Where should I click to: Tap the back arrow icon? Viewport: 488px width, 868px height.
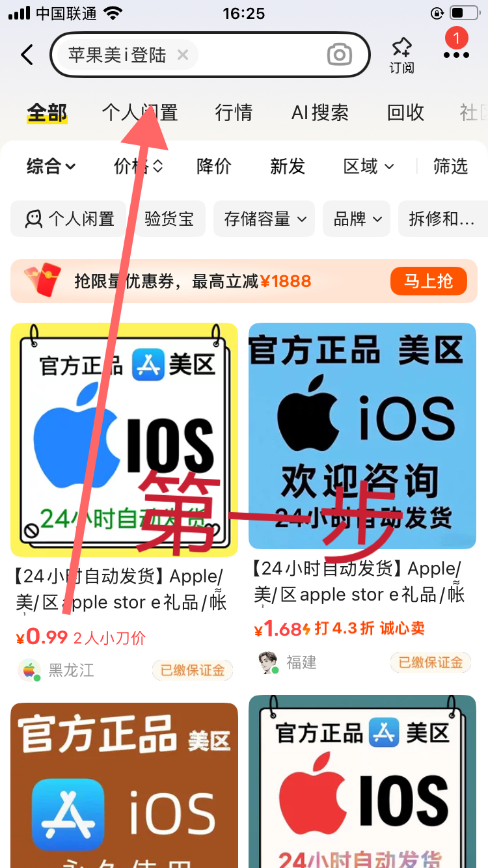pos(27,55)
